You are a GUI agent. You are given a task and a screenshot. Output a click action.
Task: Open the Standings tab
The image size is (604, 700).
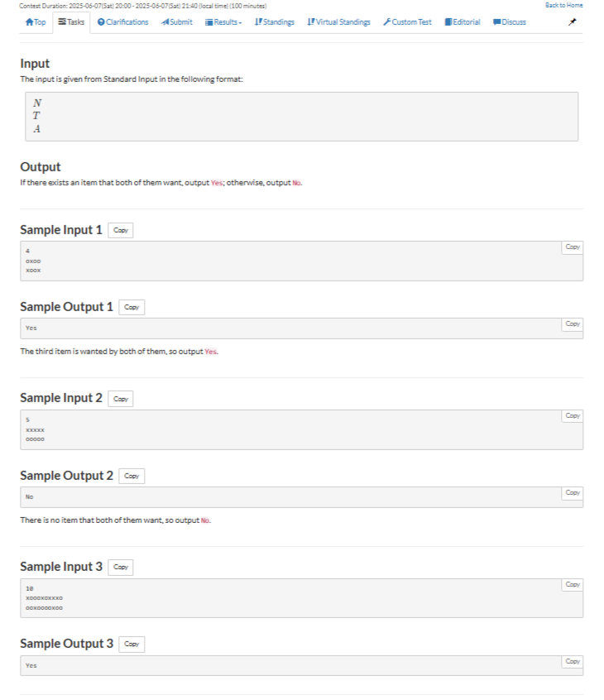[275, 22]
